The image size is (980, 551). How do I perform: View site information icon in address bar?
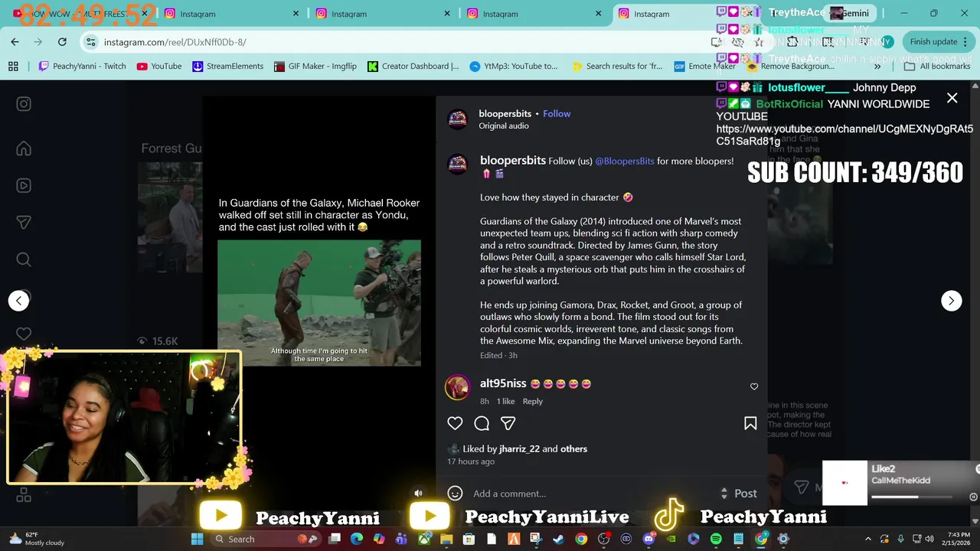click(x=91, y=42)
